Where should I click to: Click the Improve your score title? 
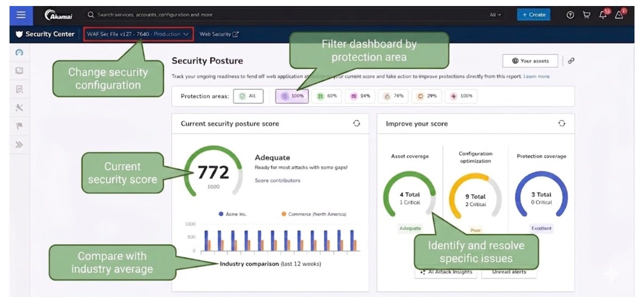pos(417,123)
